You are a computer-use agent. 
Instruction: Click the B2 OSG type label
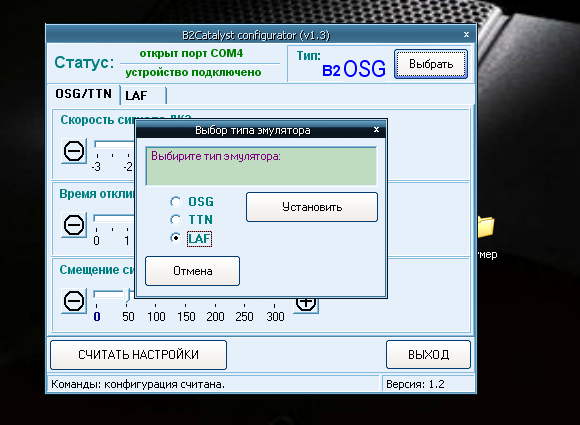click(354, 69)
